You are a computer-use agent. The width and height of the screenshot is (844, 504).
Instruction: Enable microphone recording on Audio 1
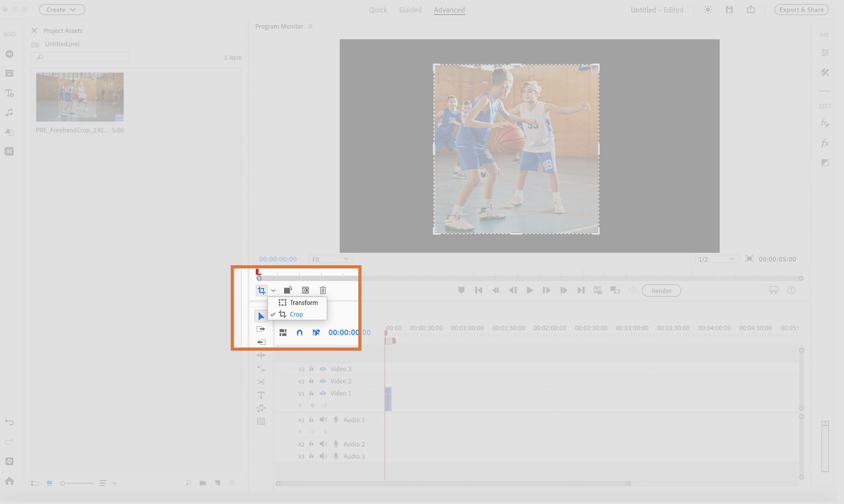point(336,420)
